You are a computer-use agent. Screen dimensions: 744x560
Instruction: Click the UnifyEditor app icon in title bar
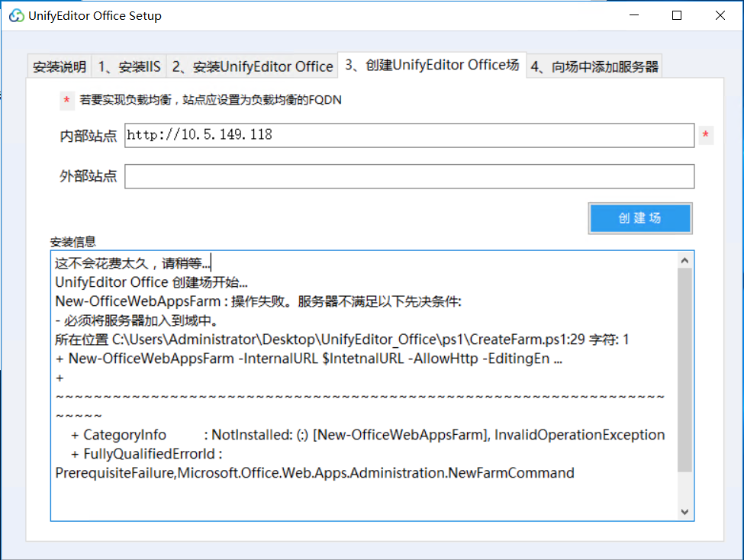pyautogui.click(x=17, y=16)
